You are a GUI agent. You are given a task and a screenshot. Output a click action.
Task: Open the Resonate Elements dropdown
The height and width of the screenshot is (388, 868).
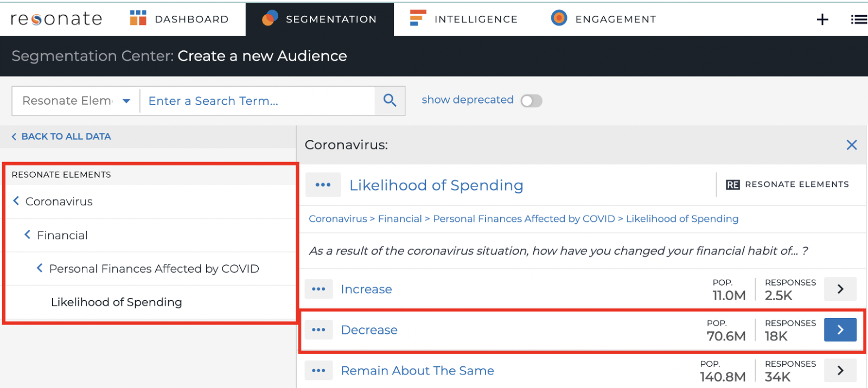click(76, 101)
